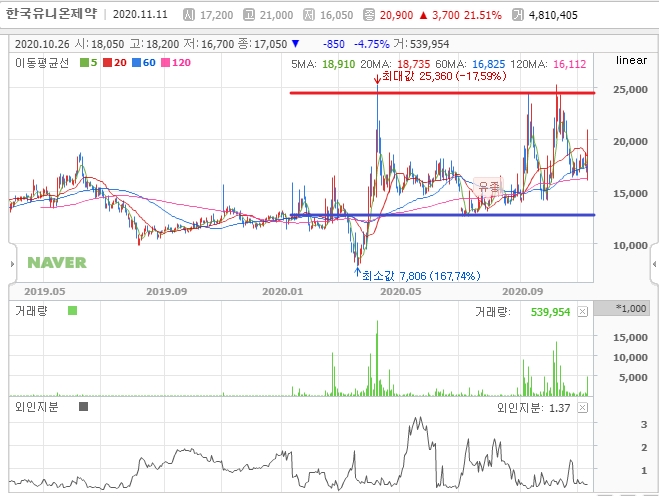The height and width of the screenshot is (496, 659).
Task: Click the volume value 539,954 in volume panel
Action: (x=550, y=312)
